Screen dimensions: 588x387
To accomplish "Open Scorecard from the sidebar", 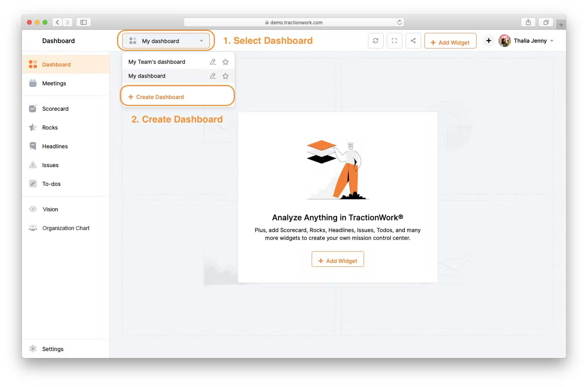I will click(55, 109).
